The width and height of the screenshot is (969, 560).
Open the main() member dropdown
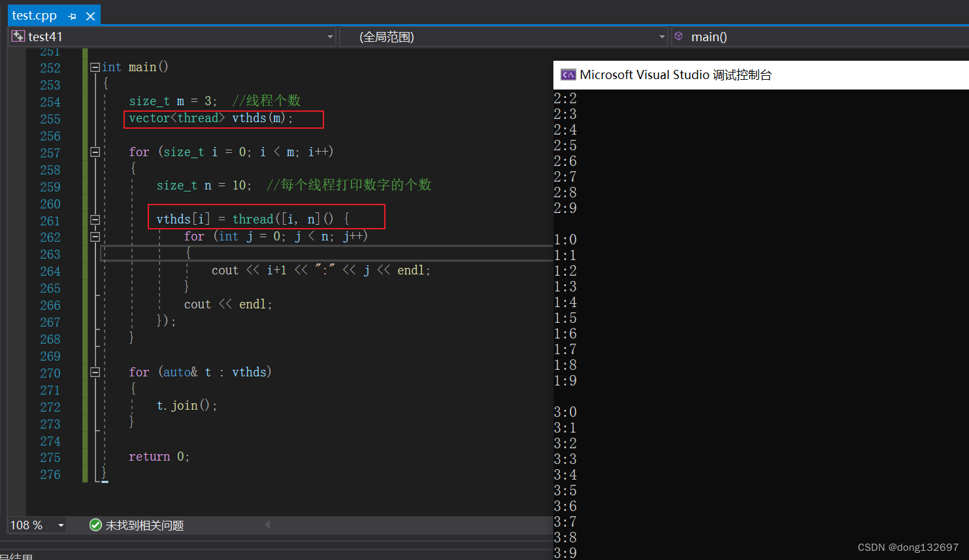pyautogui.click(x=819, y=37)
